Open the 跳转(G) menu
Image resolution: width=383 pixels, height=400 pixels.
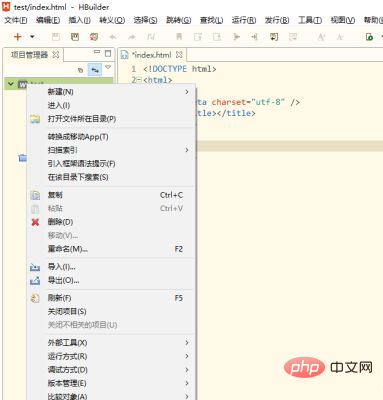coord(179,20)
